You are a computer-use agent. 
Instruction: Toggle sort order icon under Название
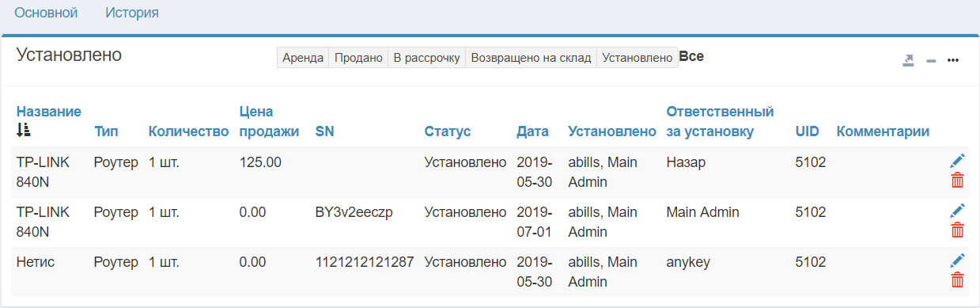click(23, 130)
